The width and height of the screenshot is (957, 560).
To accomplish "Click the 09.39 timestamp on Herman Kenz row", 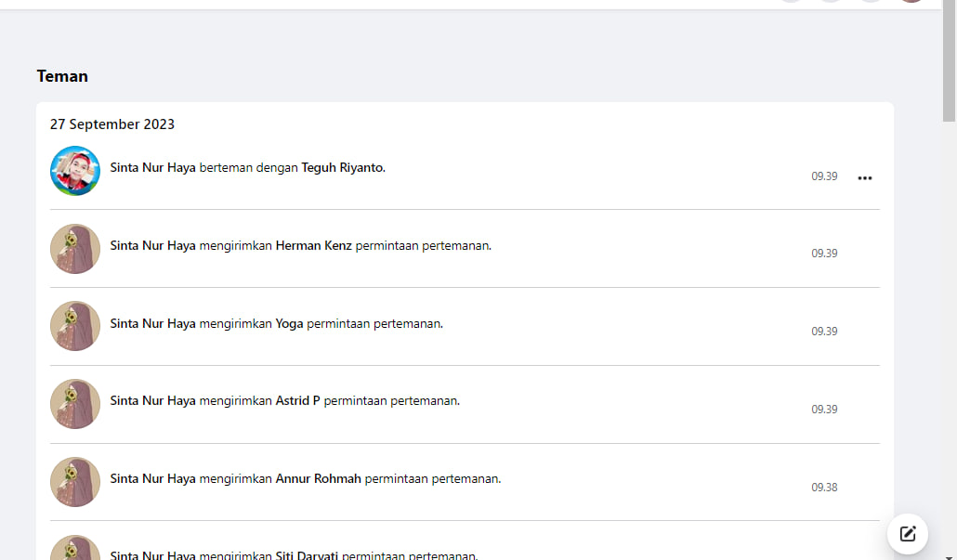I will (x=824, y=254).
